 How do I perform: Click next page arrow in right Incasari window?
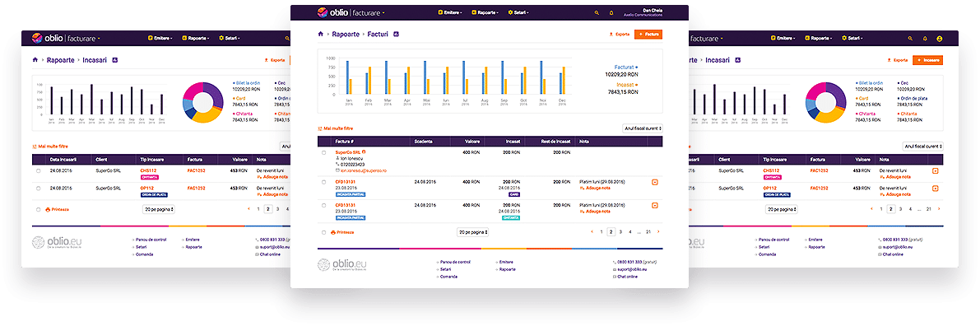coord(939,209)
